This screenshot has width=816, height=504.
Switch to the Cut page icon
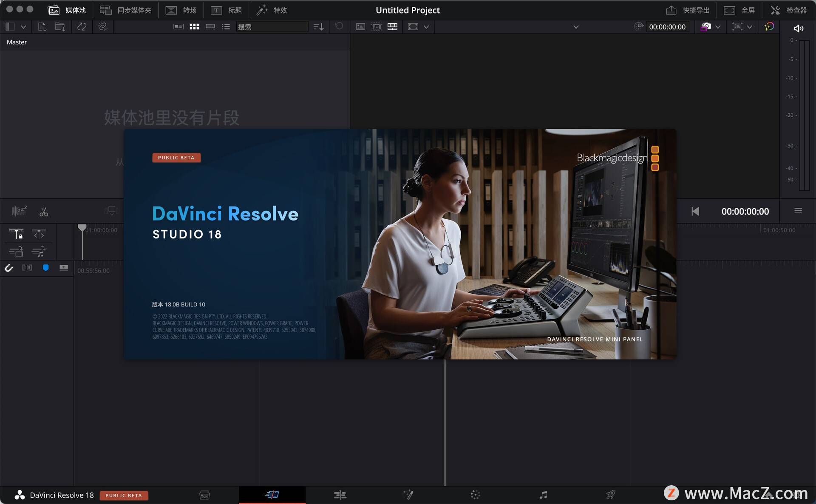click(272, 494)
